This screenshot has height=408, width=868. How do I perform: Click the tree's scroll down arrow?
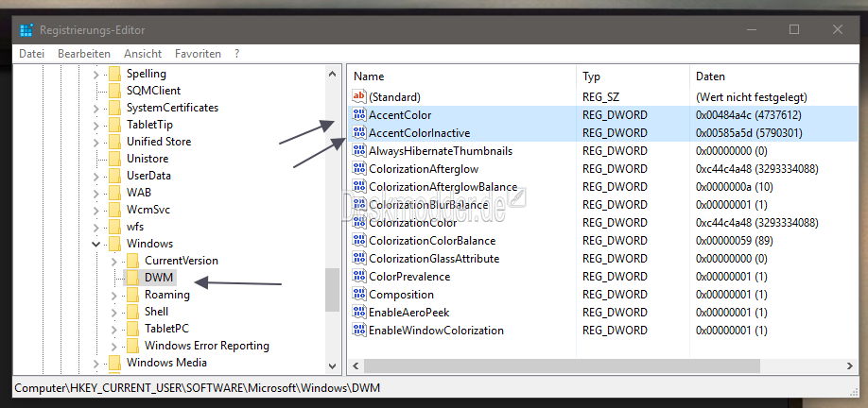(x=332, y=365)
